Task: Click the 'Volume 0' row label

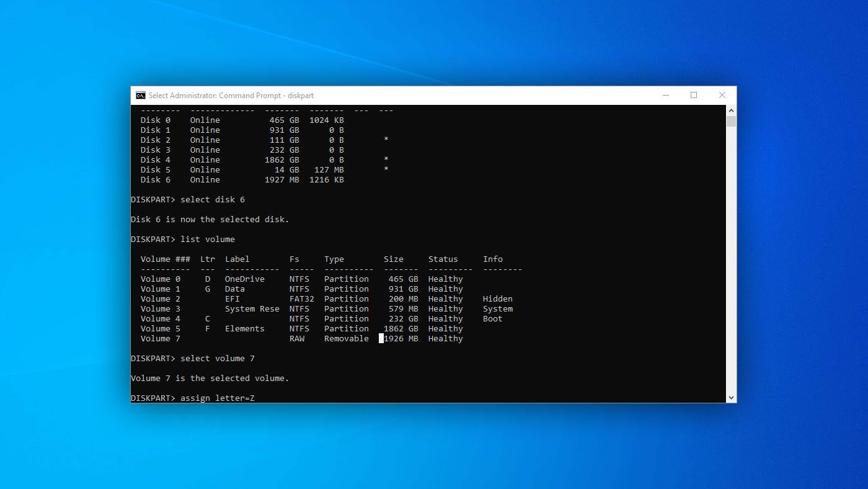Action: 161,279
